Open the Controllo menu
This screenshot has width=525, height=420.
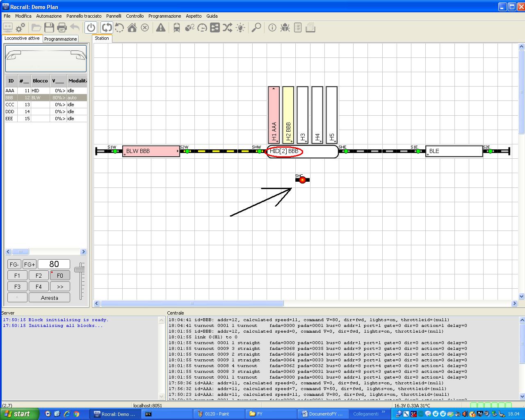point(135,16)
